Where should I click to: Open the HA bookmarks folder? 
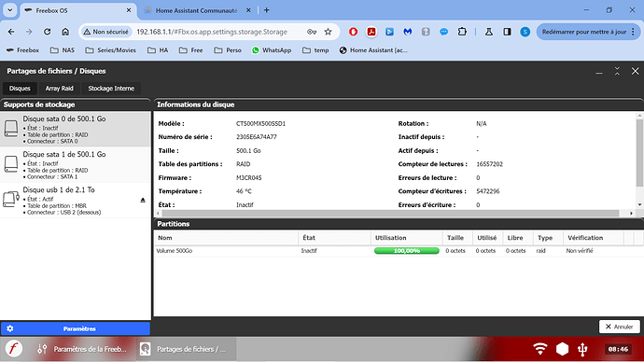158,50
